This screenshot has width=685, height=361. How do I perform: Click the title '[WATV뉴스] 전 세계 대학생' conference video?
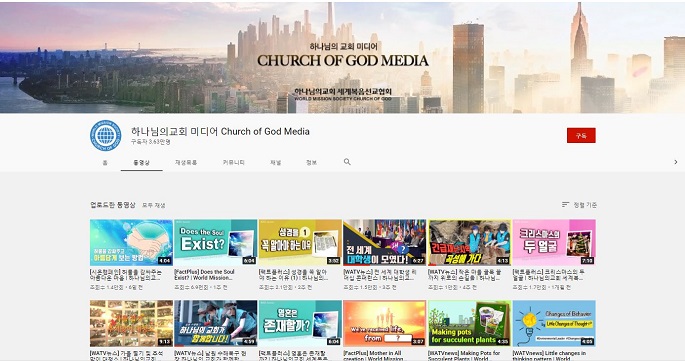coord(380,274)
